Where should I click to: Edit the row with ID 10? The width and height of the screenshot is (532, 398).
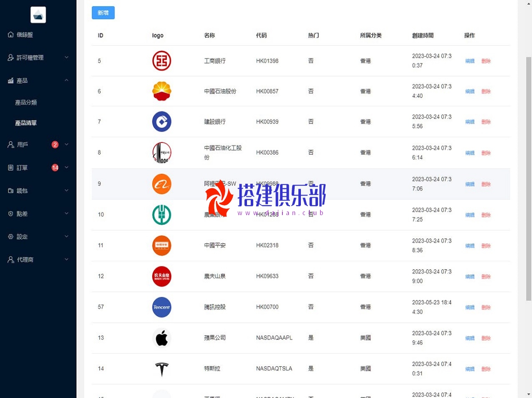click(470, 215)
